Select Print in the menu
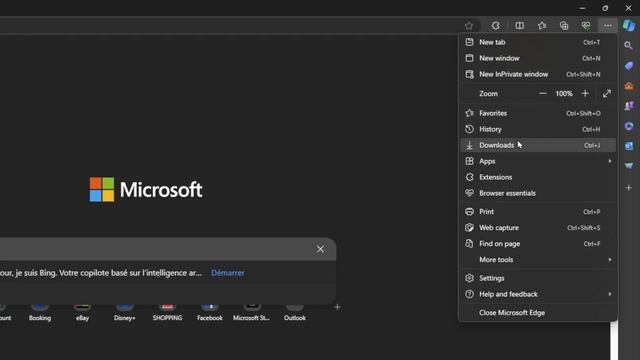Screen dimensions: 640x360 [x=538, y=211]
